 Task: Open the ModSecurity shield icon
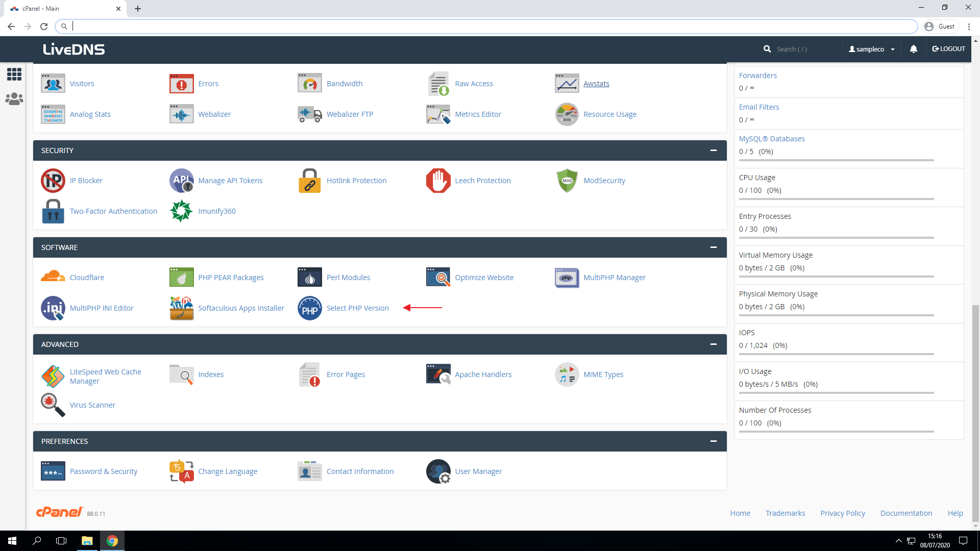pyautogui.click(x=567, y=181)
